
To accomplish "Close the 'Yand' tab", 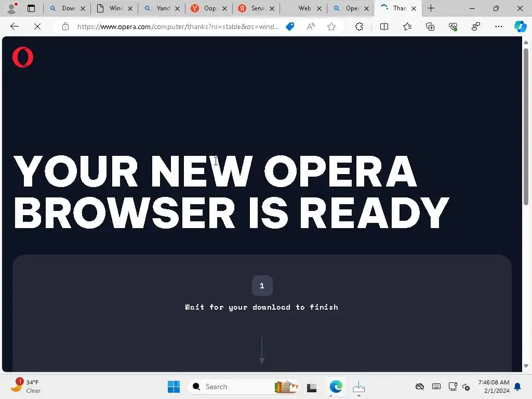I will pyautogui.click(x=177, y=8).
